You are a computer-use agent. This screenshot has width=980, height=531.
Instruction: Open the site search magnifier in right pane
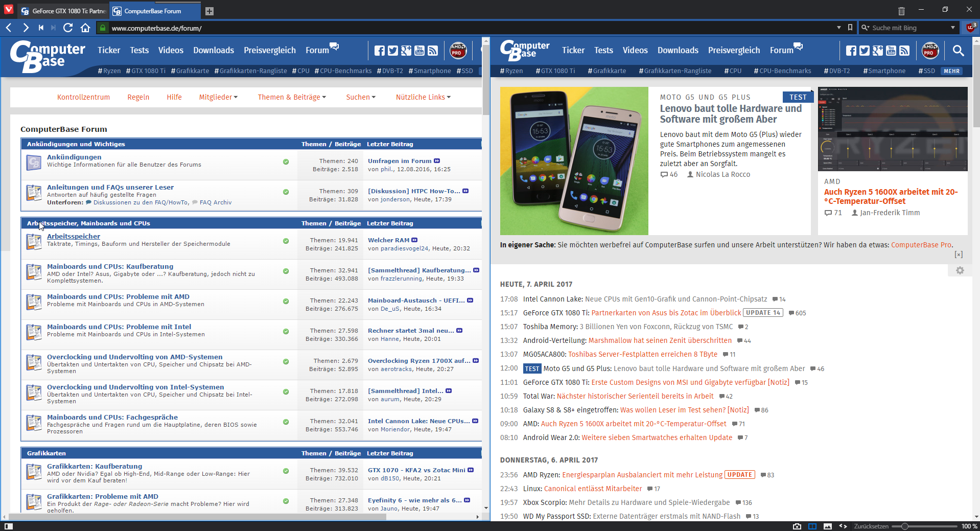click(959, 50)
